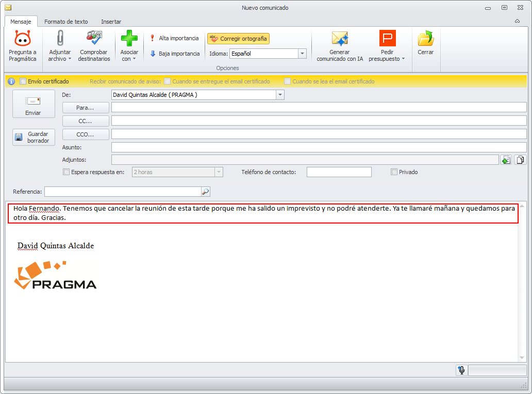Set Baja importancia for message
The image size is (532, 394).
pyautogui.click(x=175, y=54)
